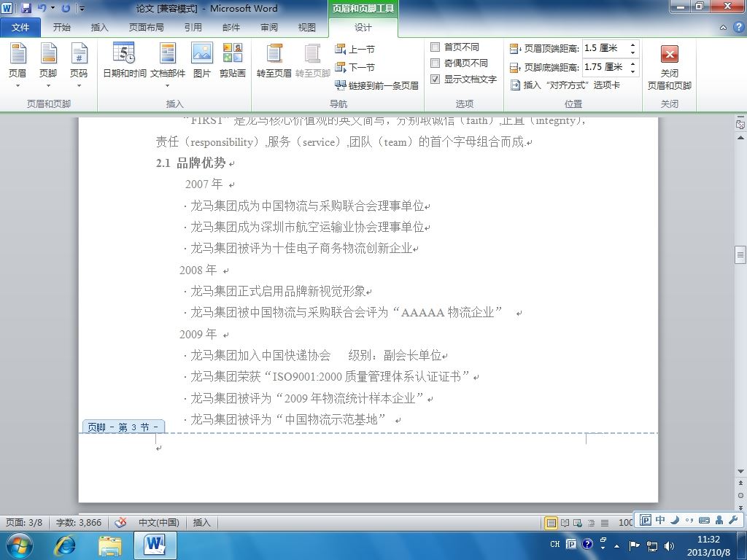This screenshot has width=747, height=560.
Task: Switch to 邮件 mailings tab
Action: (x=231, y=27)
